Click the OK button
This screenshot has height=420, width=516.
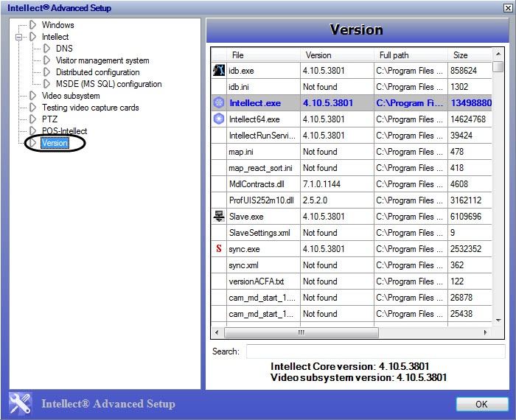click(x=482, y=404)
